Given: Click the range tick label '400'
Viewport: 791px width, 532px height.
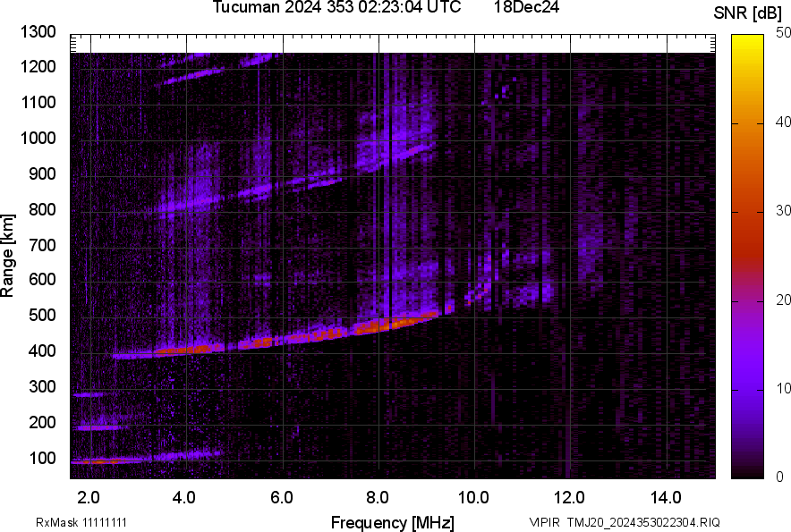Looking at the screenshot, I should 42,351.
